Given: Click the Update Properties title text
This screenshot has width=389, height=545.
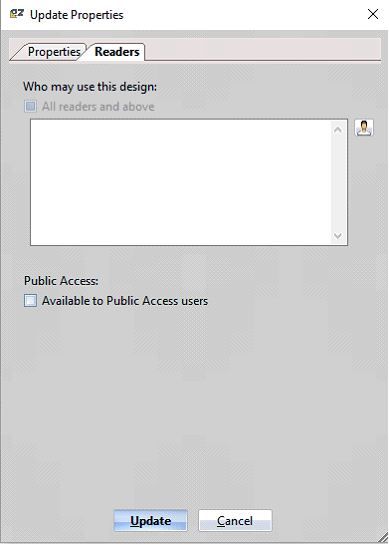Looking at the screenshot, I should point(76,15).
